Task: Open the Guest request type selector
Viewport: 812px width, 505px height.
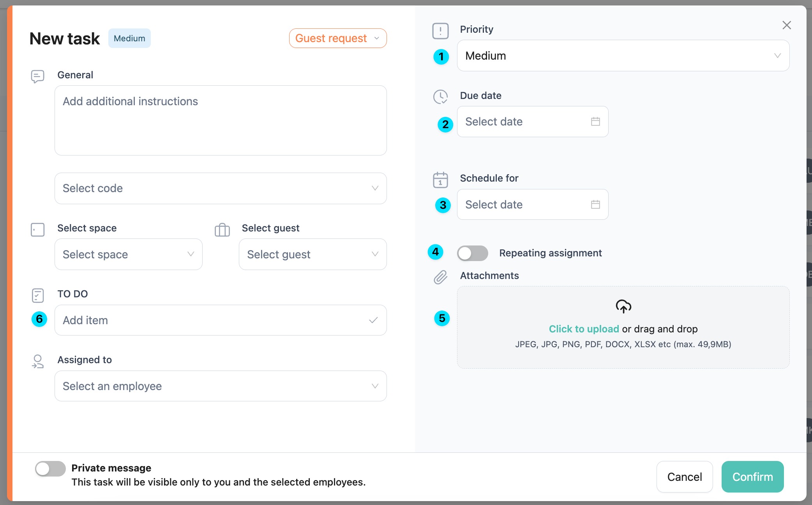Action: tap(337, 38)
